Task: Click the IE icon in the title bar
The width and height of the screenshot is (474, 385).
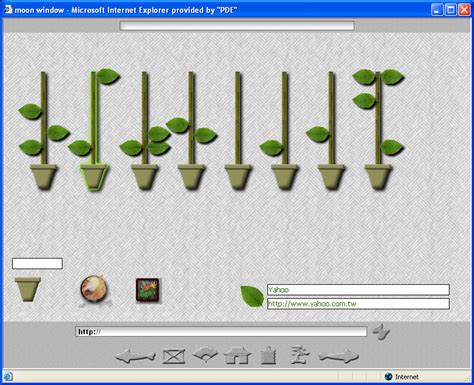Action: coord(8,9)
